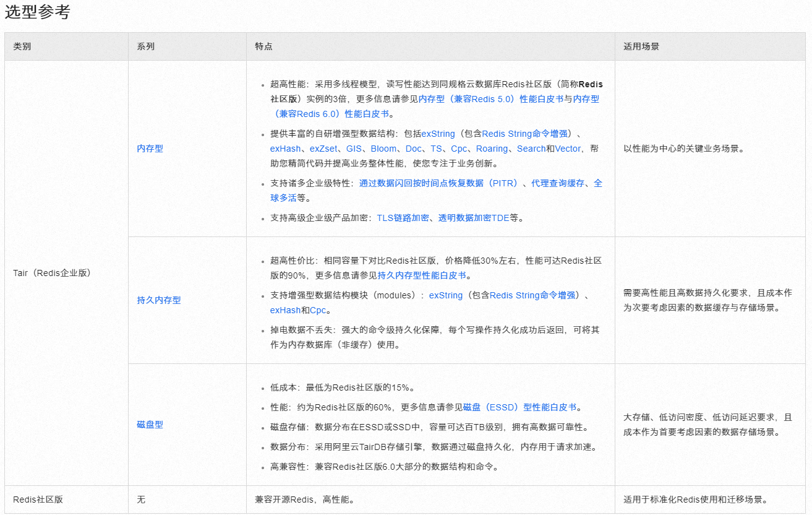Open the Doc data structure link

click(x=414, y=149)
